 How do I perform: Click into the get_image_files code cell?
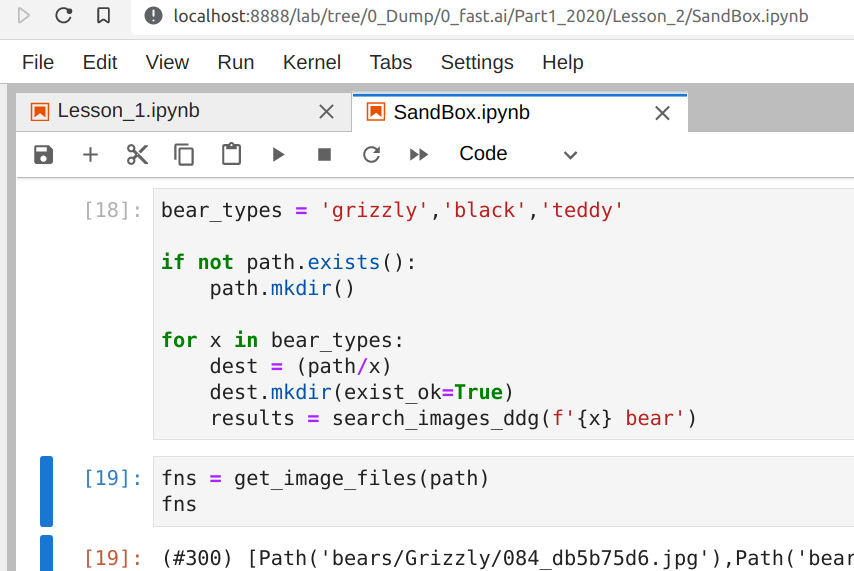click(x=500, y=491)
